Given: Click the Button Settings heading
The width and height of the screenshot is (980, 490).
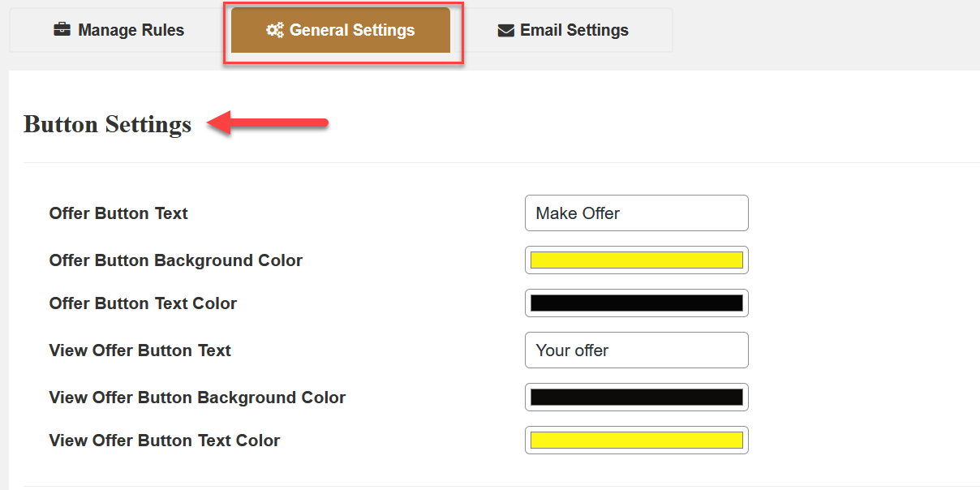Looking at the screenshot, I should coord(107,124).
